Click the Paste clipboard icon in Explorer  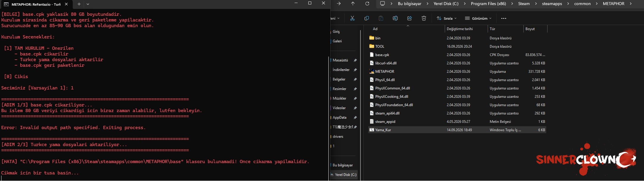click(381, 18)
